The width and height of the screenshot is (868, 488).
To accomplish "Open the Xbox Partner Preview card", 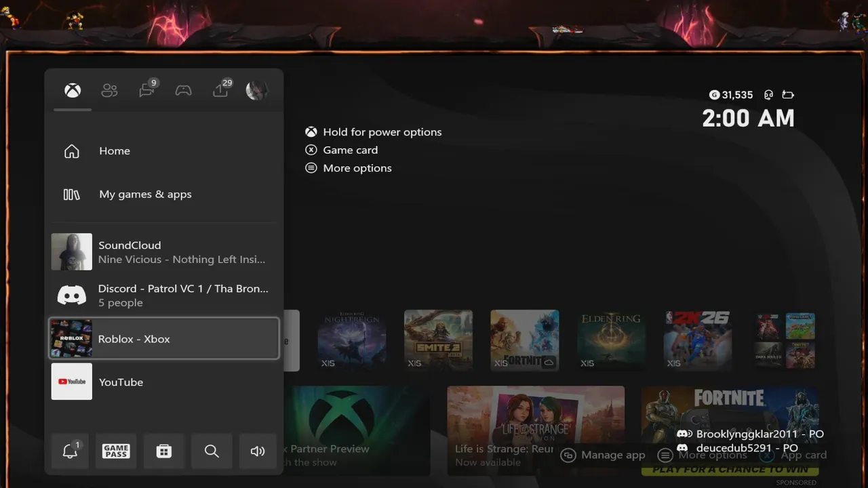I will 357,430.
